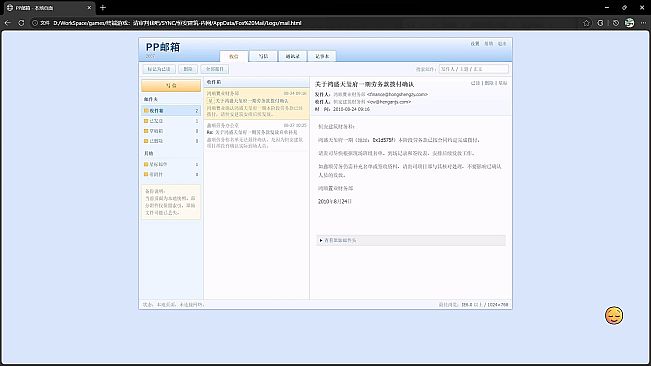
Task: Click the message timestamp 2019-09-24 09:16
Action: pyautogui.click(x=351, y=109)
